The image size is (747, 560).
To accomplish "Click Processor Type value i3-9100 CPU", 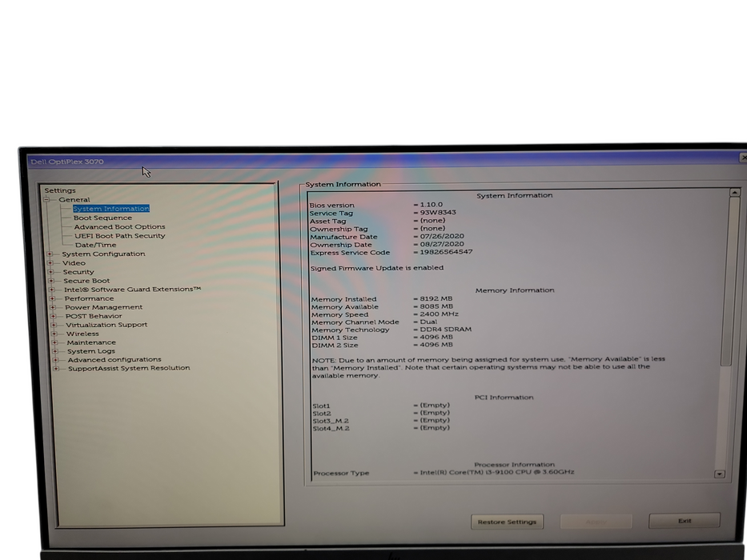I will 497,472.
